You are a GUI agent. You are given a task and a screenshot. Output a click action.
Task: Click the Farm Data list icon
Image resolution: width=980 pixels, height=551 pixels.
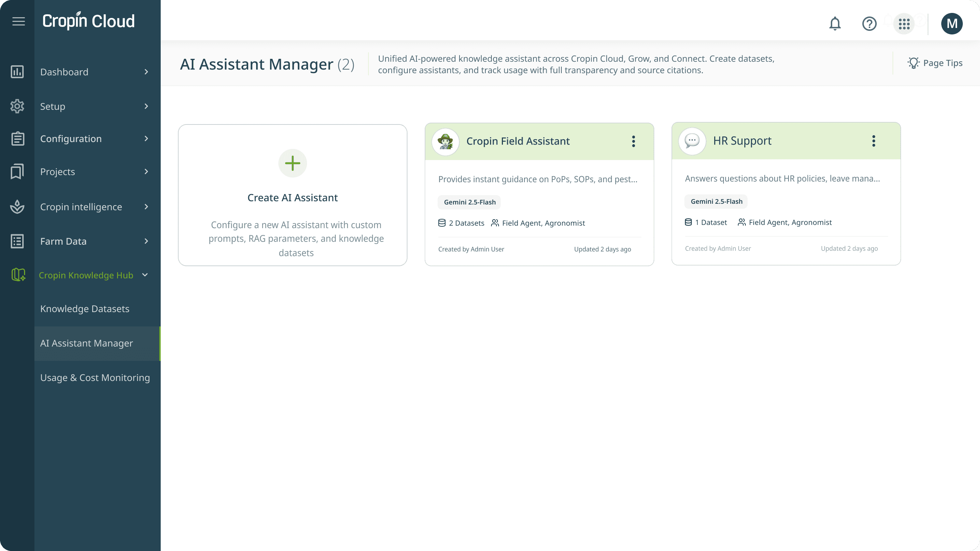click(17, 241)
